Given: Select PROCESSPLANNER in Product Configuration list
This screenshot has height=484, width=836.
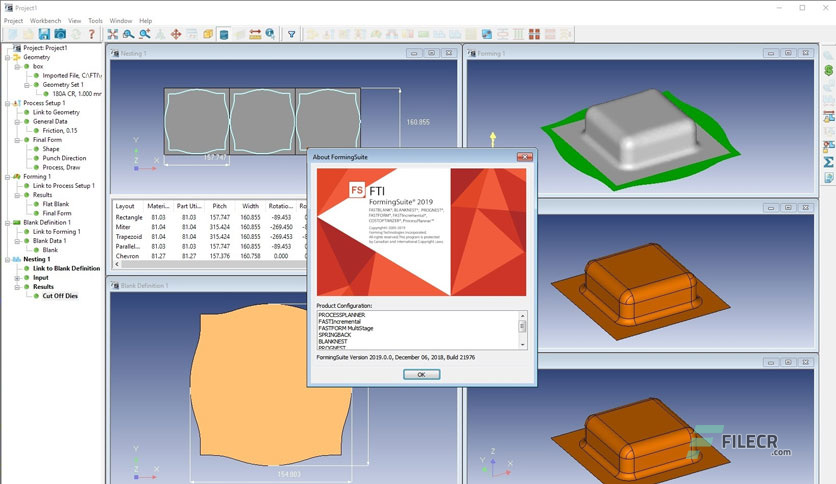Looking at the screenshot, I should point(342,315).
